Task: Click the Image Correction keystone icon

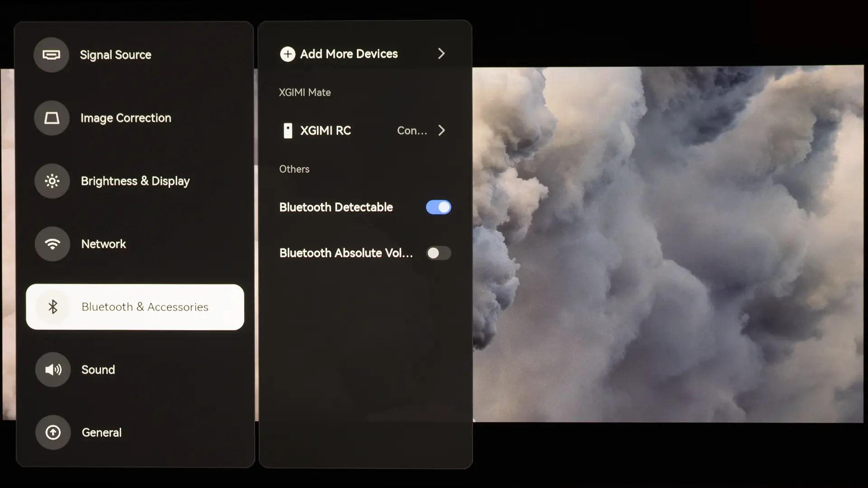Action: [52, 118]
